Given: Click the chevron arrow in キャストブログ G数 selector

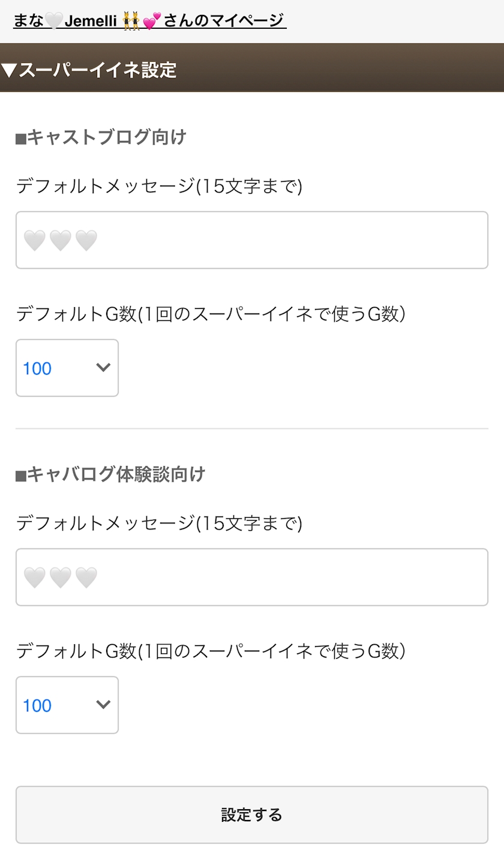Looking at the screenshot, I should (x=103, y=367).
